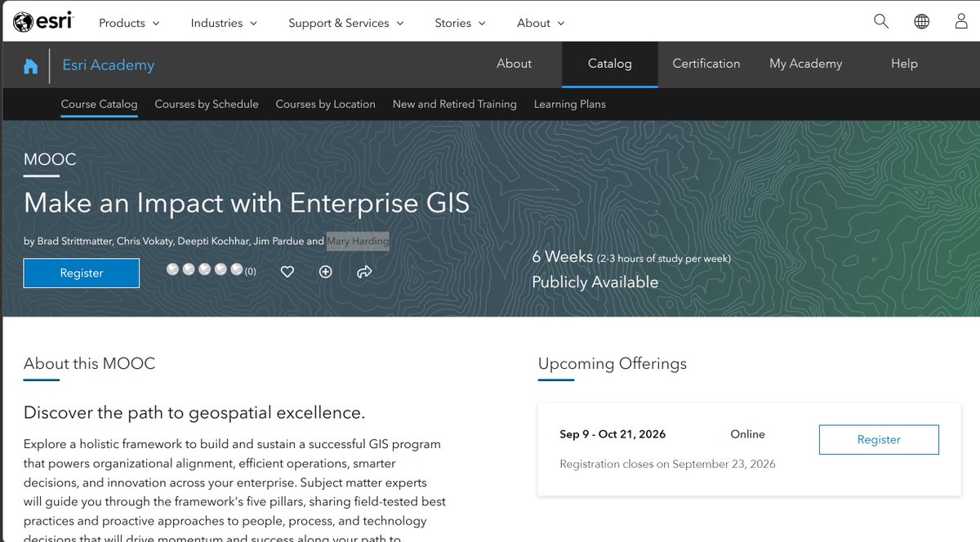Expand the Products dropdown menu

point(129,23)
